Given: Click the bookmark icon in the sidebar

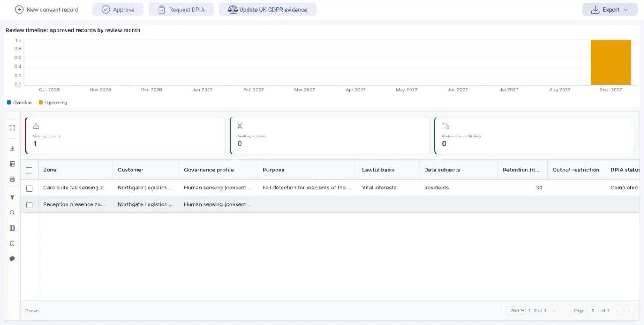Looking at the screenshot, I should 12,243.
